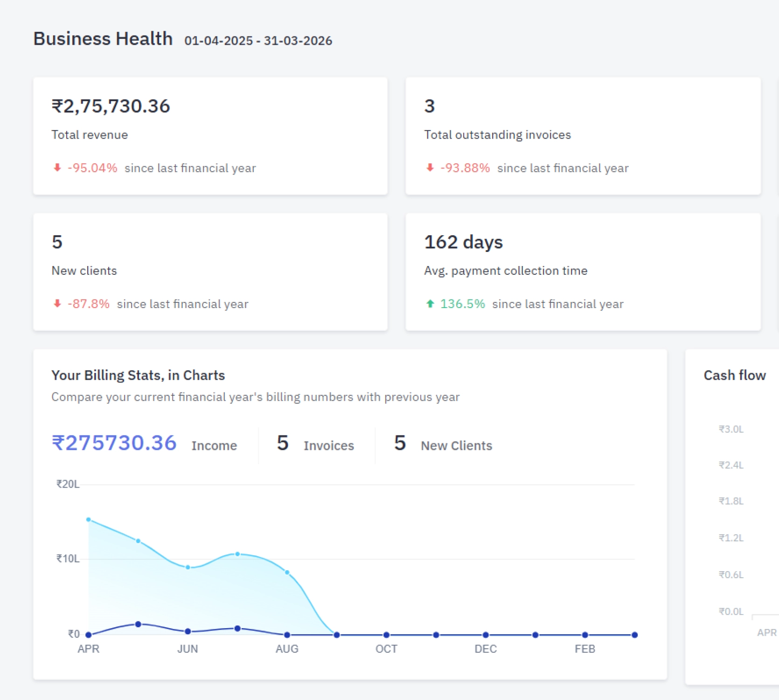Click the green up arrow beside 136.5%

(430, 303)
